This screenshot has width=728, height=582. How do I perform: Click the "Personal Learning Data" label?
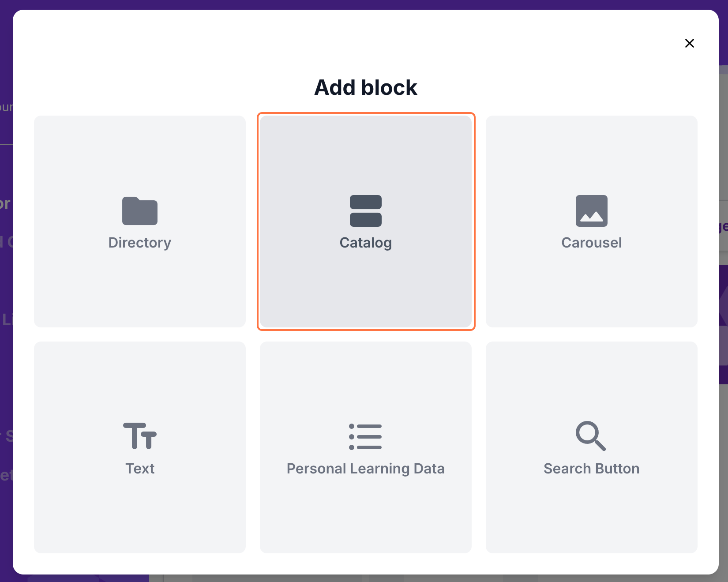tap(366, 469)
